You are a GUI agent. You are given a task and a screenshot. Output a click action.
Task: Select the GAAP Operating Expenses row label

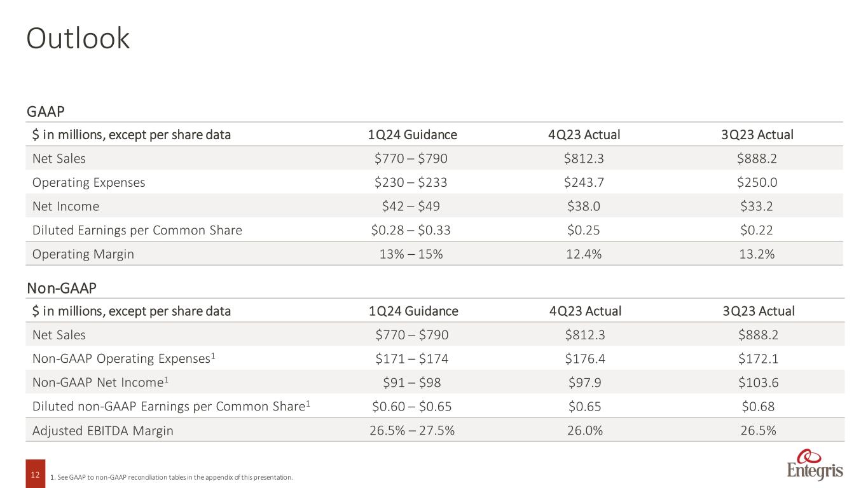(88, 182)
